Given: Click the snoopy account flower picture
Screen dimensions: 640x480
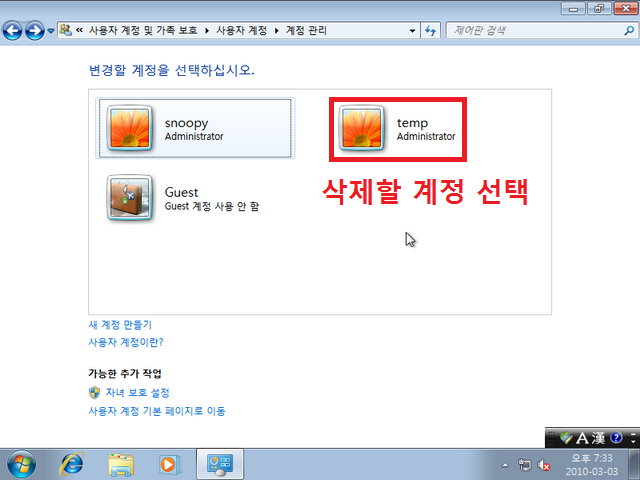Looking at the screenshot, I should pos(130,128).
